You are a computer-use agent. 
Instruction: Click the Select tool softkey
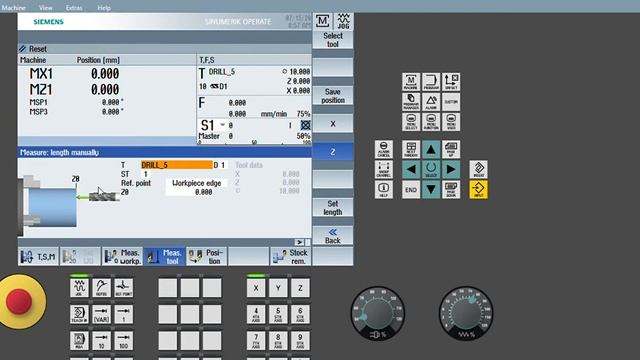(x=333, y=40)
